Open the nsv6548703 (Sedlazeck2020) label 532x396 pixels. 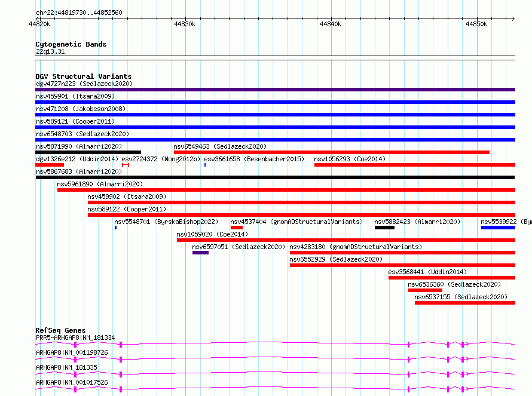click(82, 134)
